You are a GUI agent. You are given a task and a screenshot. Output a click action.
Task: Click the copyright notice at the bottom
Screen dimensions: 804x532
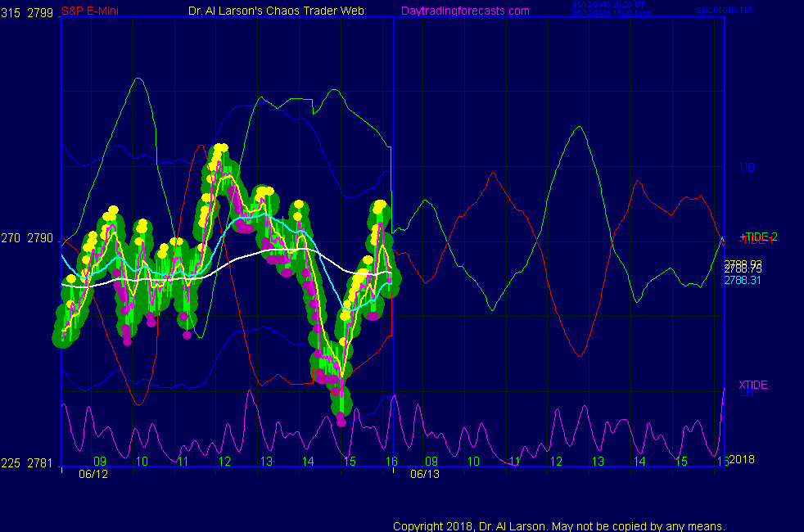(559, 526)
